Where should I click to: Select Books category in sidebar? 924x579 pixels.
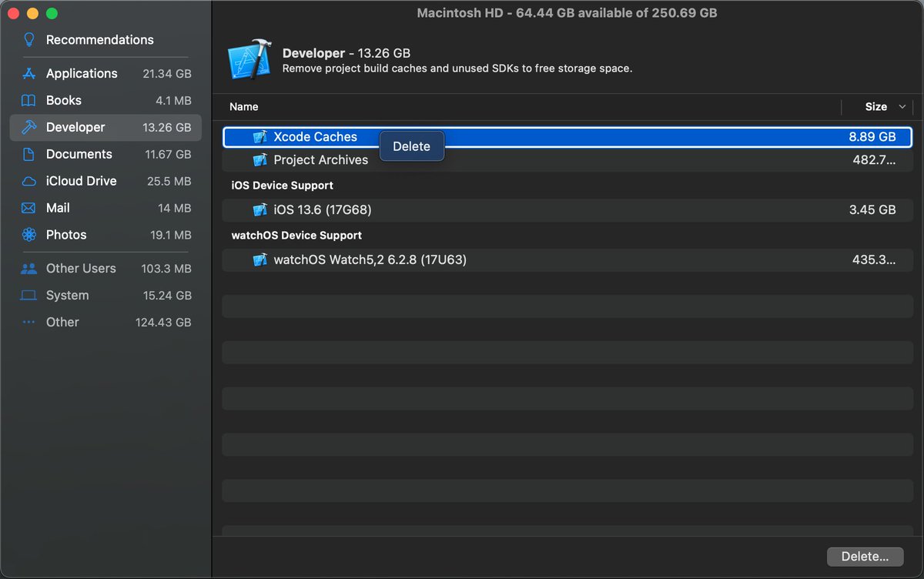pos(105,101)
